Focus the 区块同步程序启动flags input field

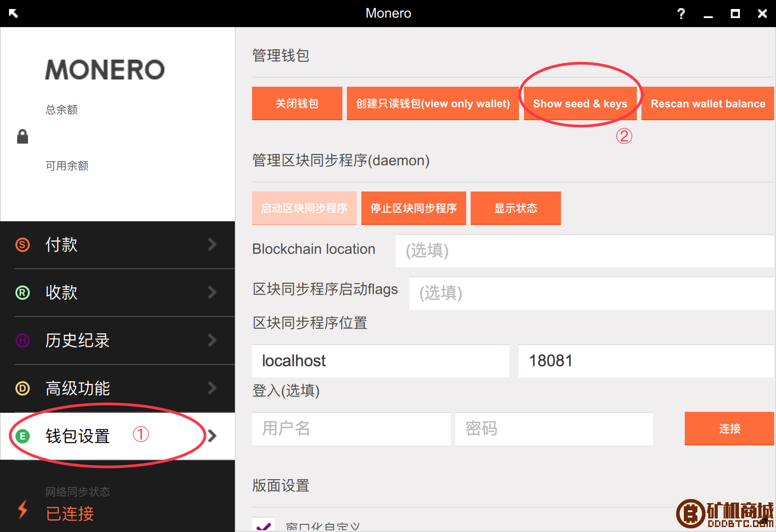592,293
